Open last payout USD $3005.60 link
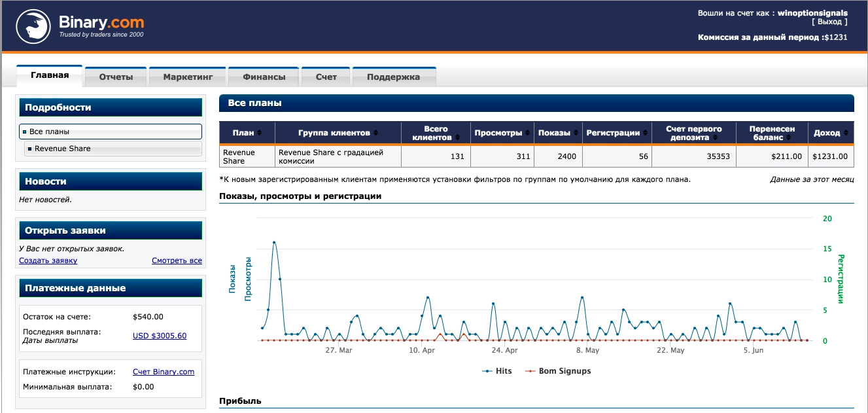 coord(159,336)
